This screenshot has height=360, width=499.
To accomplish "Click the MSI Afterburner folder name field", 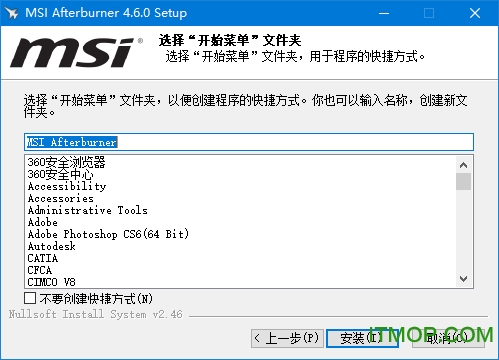I will pos(249,142).
